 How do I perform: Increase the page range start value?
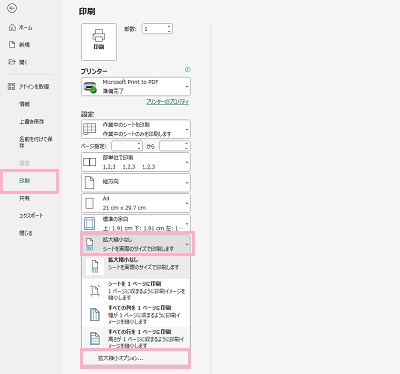click(140, 144)
